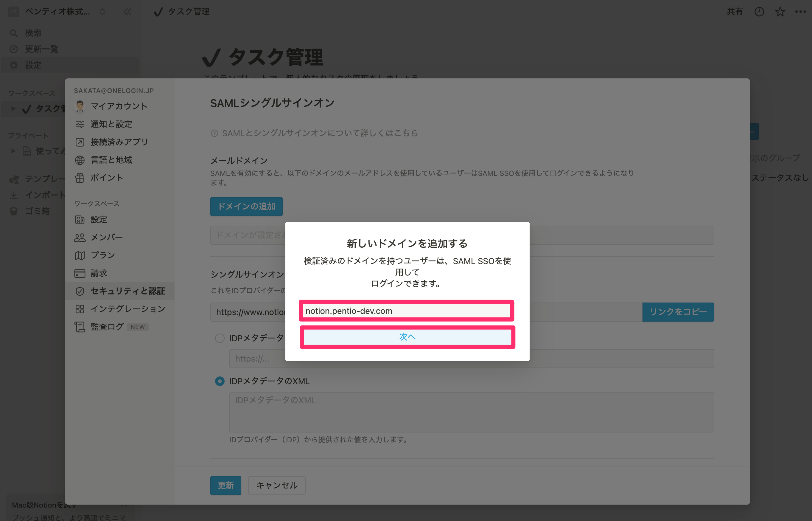Click the gear icon beside 設定 in sidebar
The height and width of the screenshot is (521, 812).
[x=13, y=65]
